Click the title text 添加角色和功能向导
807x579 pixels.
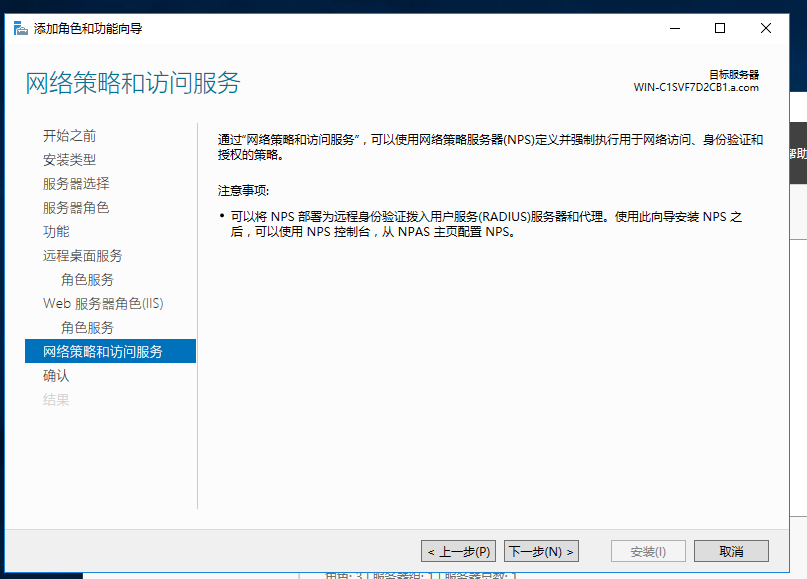click(x=88, y=28)
